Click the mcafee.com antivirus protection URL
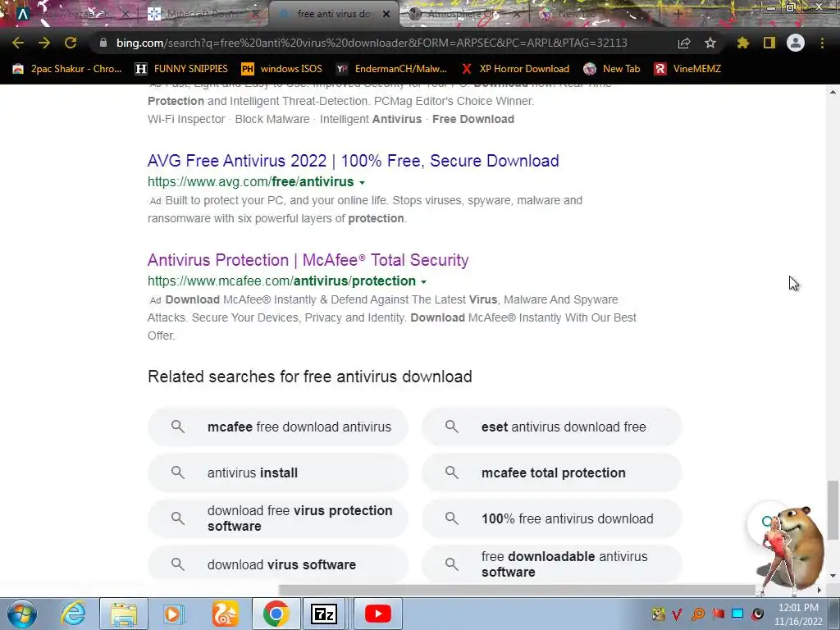The height and width of the screenshot is (630, 840). tap(282, 281)
